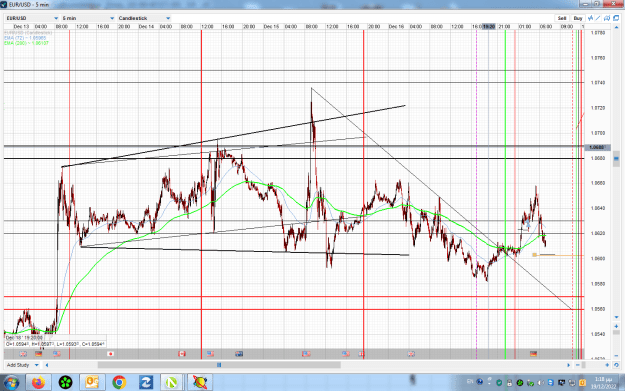
Task: Click the orange order marker on the chart
Action: (534, 255)
